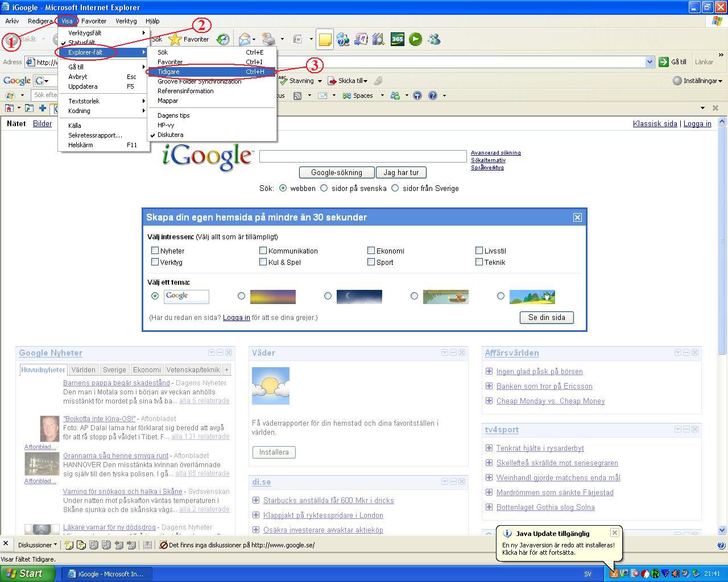Click the Print toolbar icon
728x582 pixels.
click(x=269, y=39)
